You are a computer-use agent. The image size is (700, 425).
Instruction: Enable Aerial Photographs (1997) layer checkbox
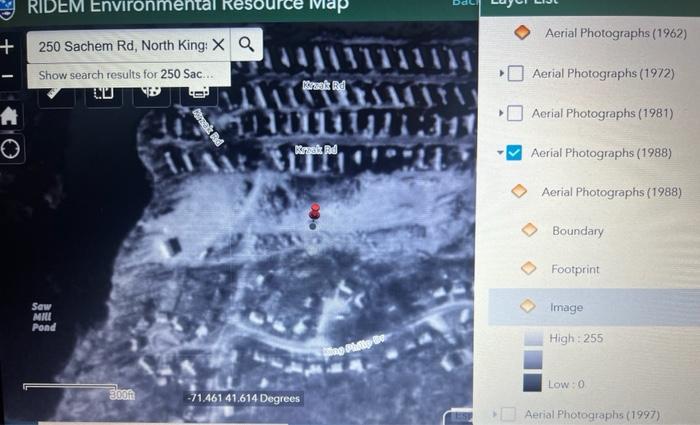pyautogui.click(x=508, y=414)
